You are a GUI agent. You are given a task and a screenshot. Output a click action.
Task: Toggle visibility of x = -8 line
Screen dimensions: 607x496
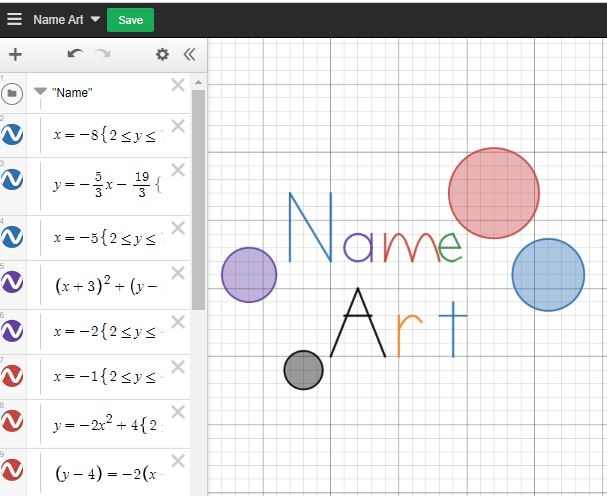pos(13,132)
